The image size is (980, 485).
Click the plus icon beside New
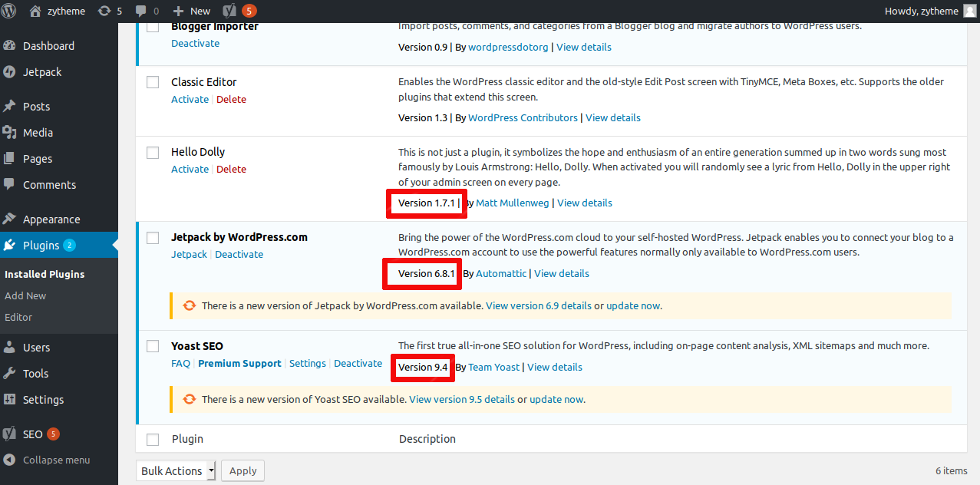178,11
